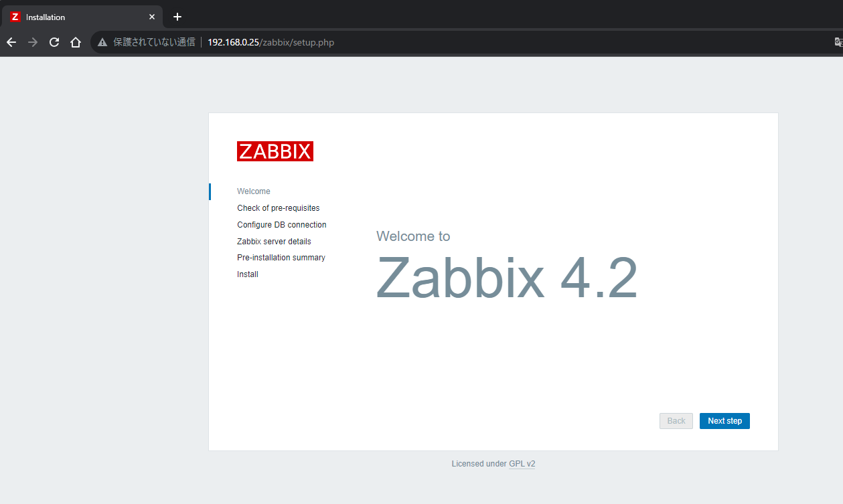Open the Zabbix server details step
Image resolution: width=843 pixels, height=504 pixels.
click(x=273, y=241)
